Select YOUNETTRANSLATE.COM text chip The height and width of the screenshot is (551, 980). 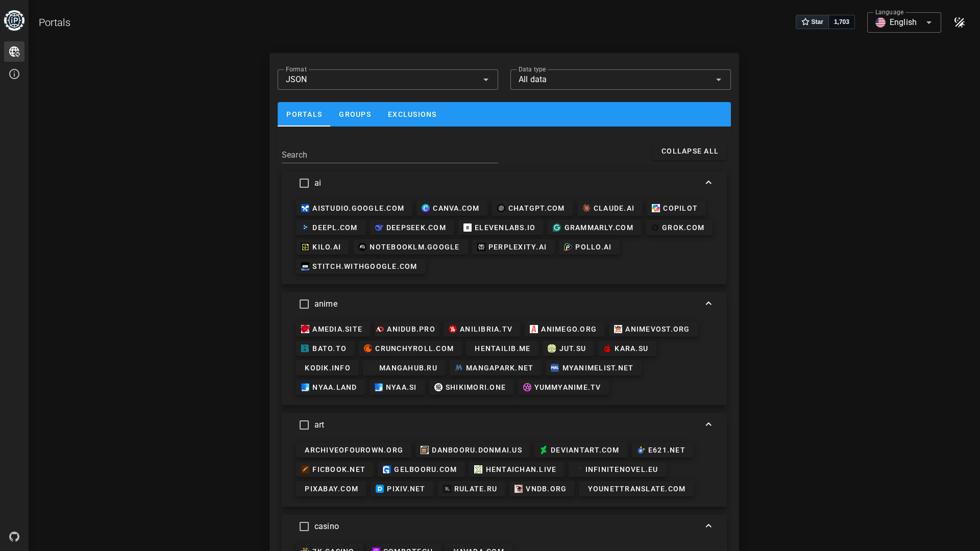coord(636,489)
